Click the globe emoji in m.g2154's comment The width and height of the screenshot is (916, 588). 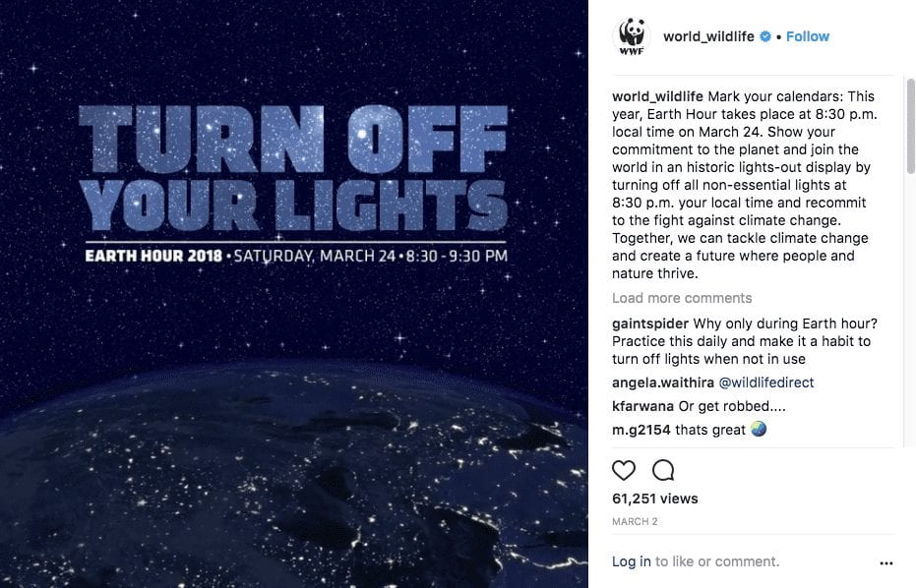(x=759, y=429)
